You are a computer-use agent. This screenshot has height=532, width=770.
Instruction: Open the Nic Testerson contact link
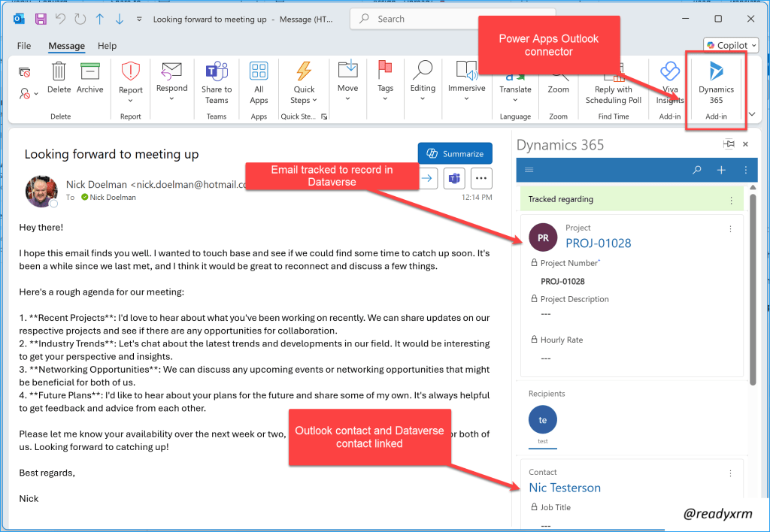coord(565,488)
